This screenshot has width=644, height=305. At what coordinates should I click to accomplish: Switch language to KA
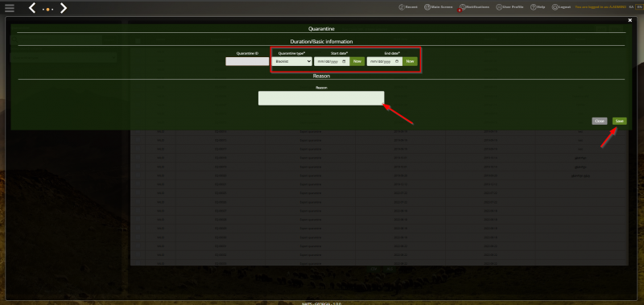click(x=631, y=7)
